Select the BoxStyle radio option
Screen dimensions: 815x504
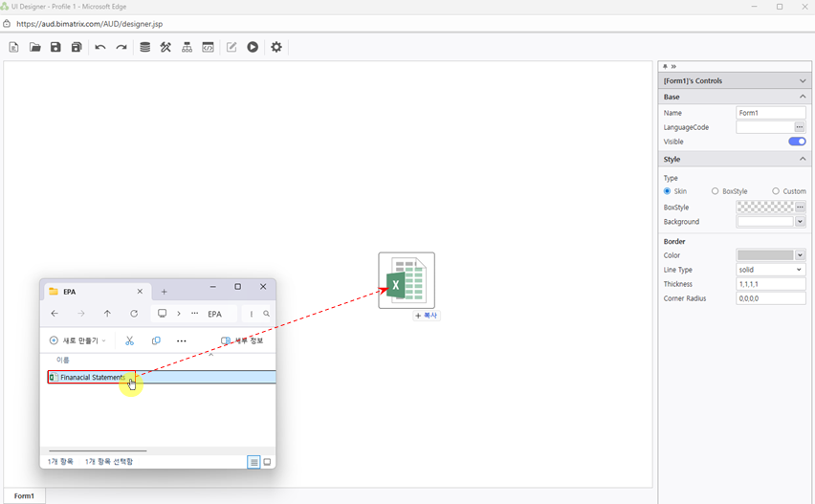point(716,191)
